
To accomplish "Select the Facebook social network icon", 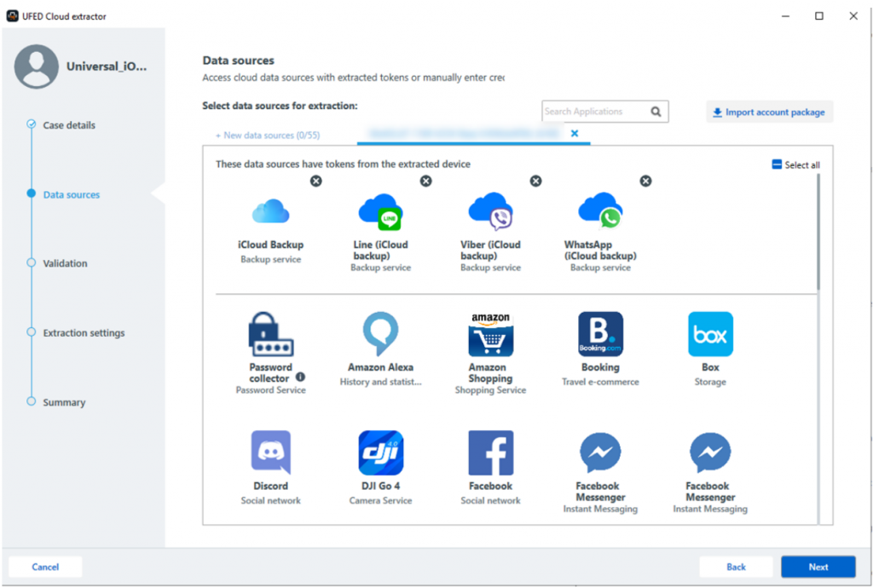I will point(490,453).
